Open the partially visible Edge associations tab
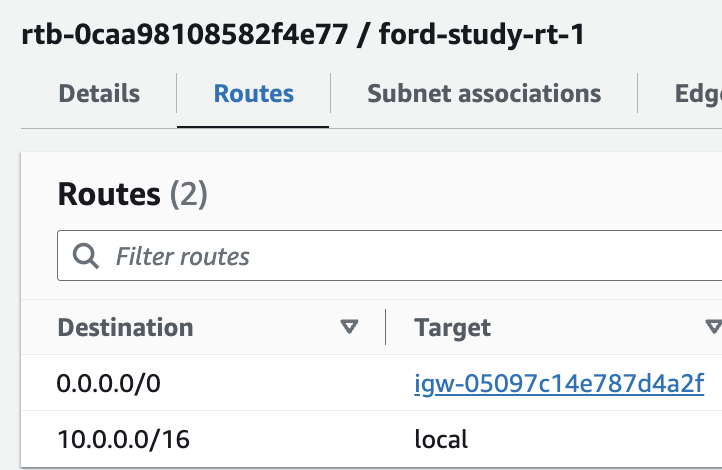This screenshot has height=470, width=722. tap(698, 93)
